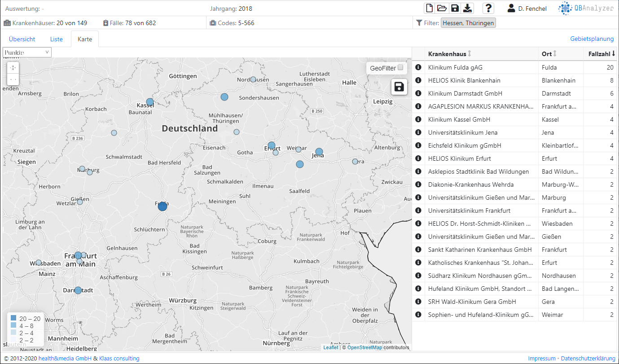The width and height of the screenshot is (619, 364).
Task: Open the Gebietsplanung link
Action: (x=592, y=39)
